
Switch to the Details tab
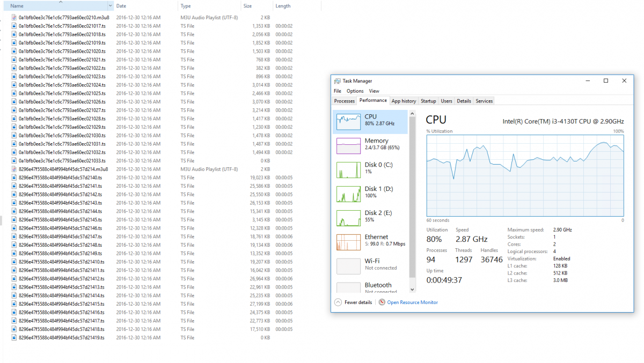tap(464, 101)
